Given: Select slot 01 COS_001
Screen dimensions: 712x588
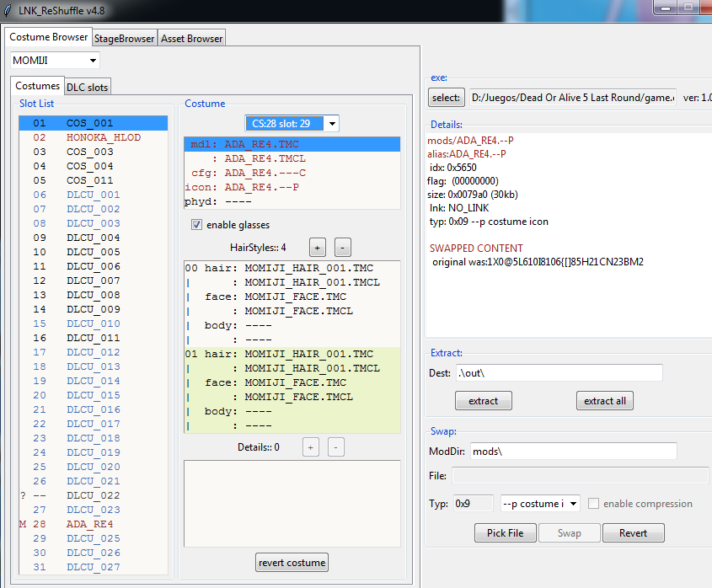Looking at the screenshot, I should click(93, 123).
